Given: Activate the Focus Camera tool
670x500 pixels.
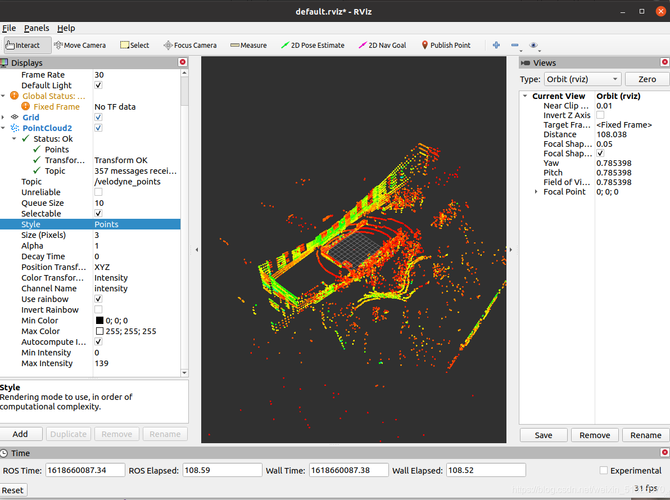Looking at the screenshot, I should pos(190,45).
